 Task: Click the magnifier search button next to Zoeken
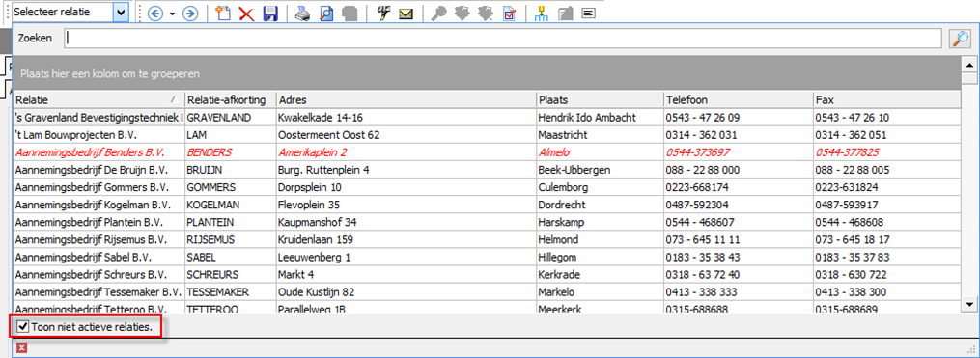[959, 38]
